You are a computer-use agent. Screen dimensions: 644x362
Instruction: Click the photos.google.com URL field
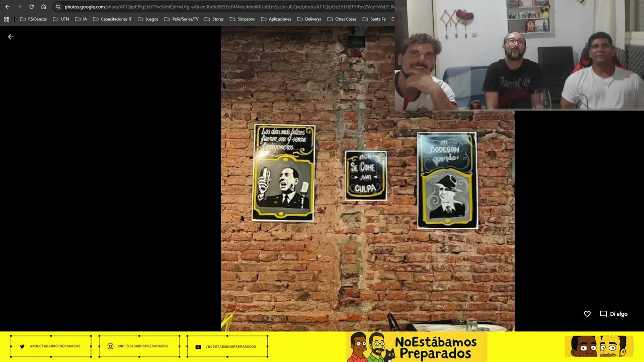(229, 7)
